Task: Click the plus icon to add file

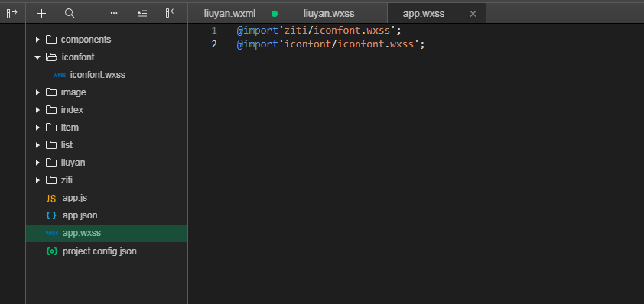Action: (x=41, y=14)
